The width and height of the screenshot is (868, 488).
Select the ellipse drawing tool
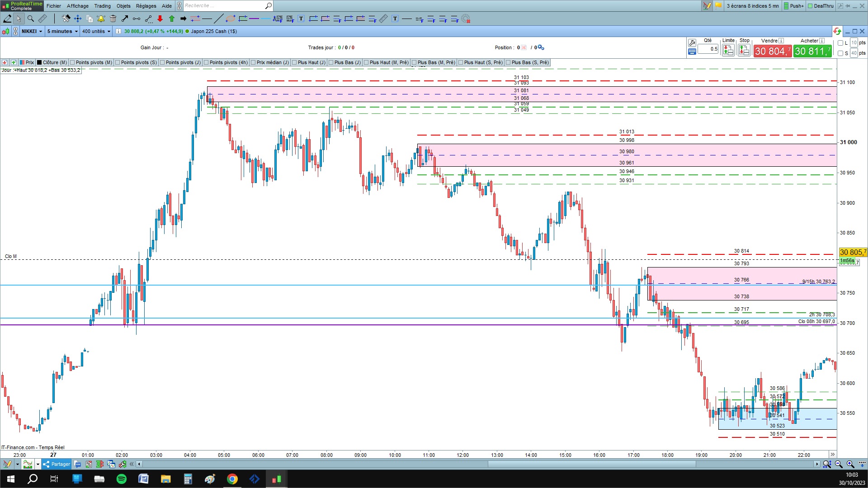[231, 19]
